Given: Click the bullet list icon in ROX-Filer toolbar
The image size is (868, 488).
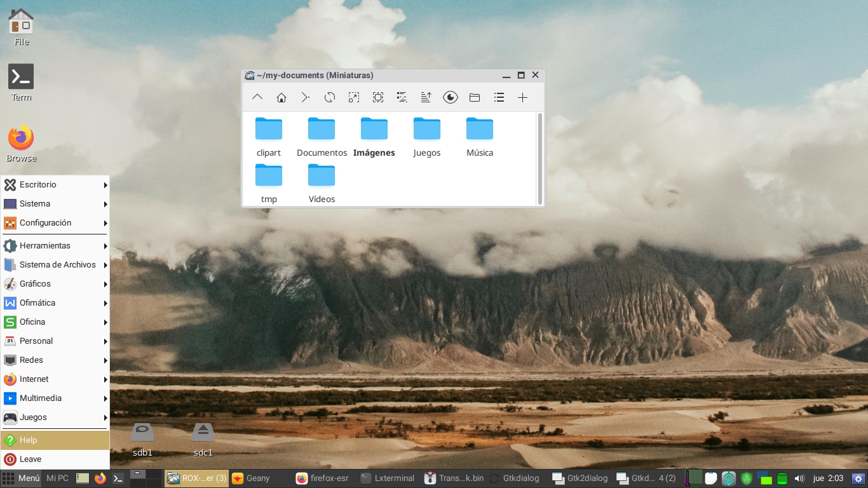Looking at the screenshot, I should pos(499,97).
